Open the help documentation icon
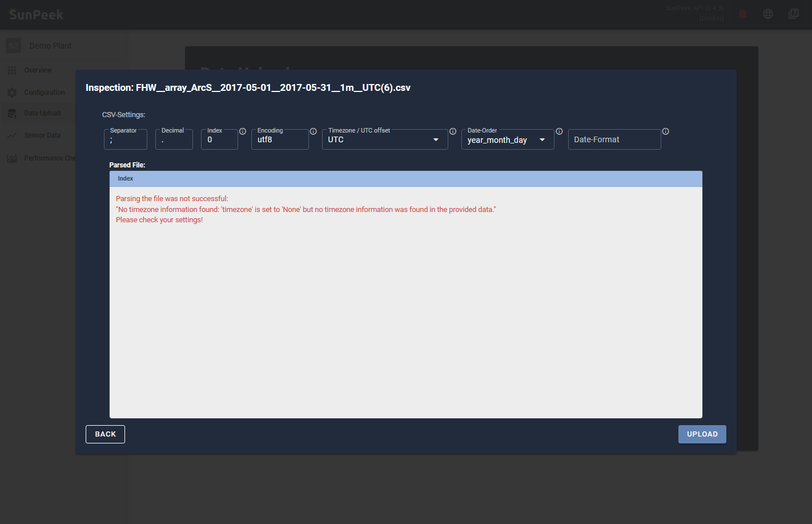Screen dimensions: 812x524 (794, 14)
